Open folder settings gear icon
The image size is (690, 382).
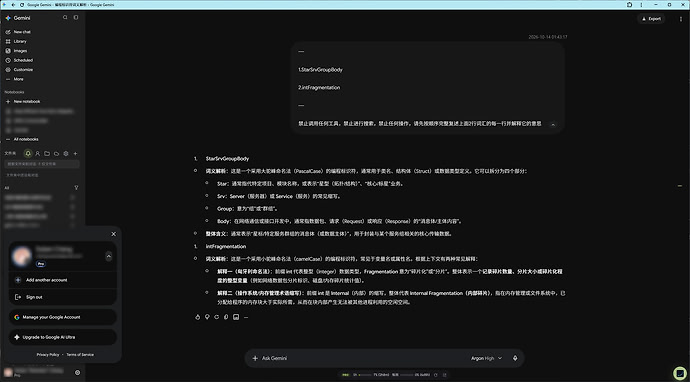coord(66,154)
